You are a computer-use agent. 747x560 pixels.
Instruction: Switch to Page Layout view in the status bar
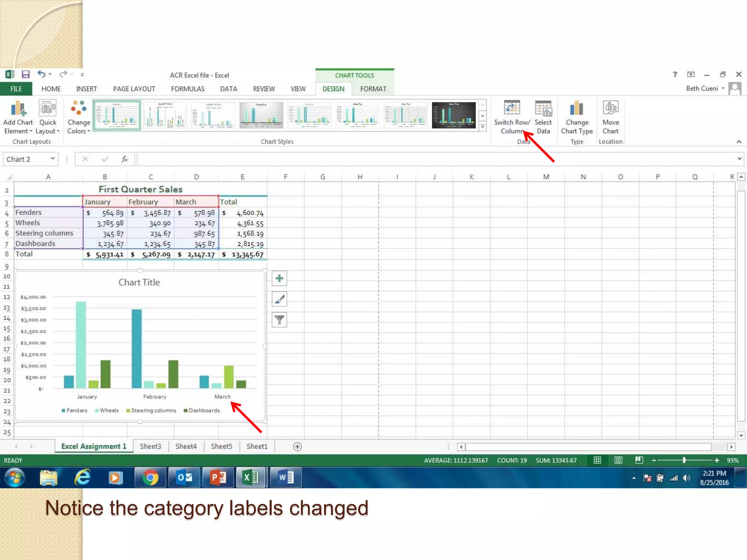point(618,460)
